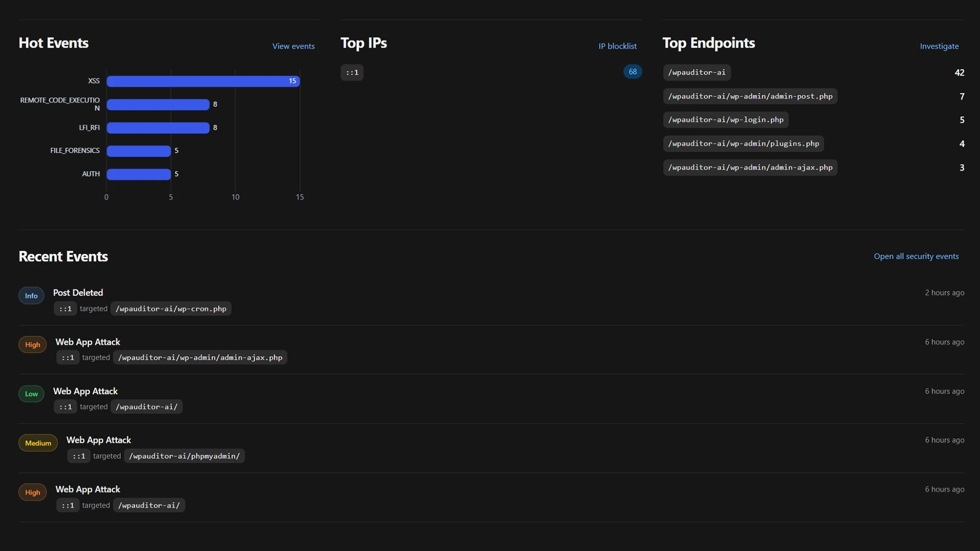980x551 pixels.
Task: Select the wp-login.php endpoint chip
Action: pyautogui.click(x=726, y=120)
